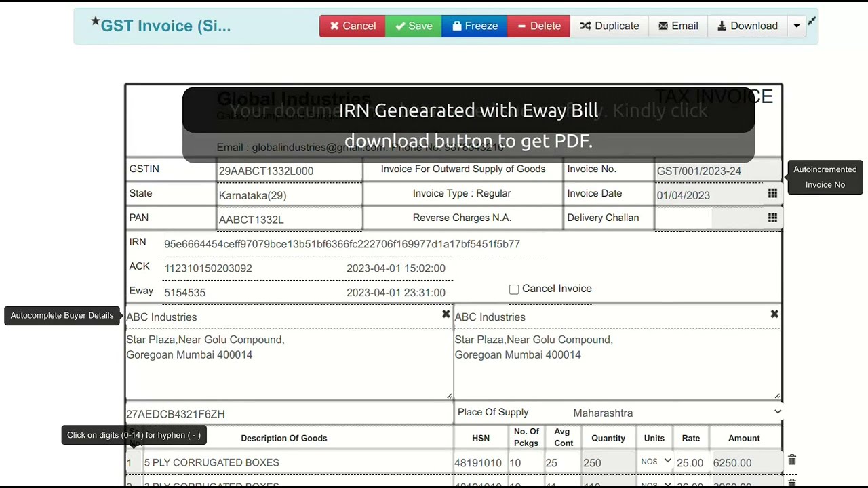
Task: Delete the 5 PLY CORRUGATED BOXES row
Action: [x=791, y=460]
